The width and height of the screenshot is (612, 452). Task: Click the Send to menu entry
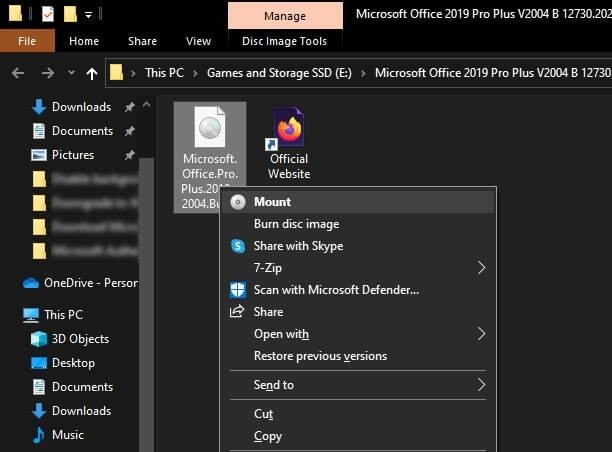358,385
